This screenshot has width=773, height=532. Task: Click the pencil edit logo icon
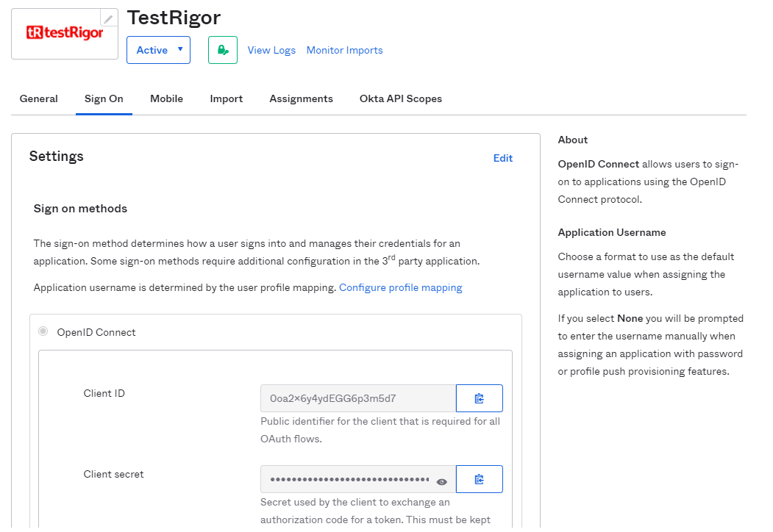108,19
